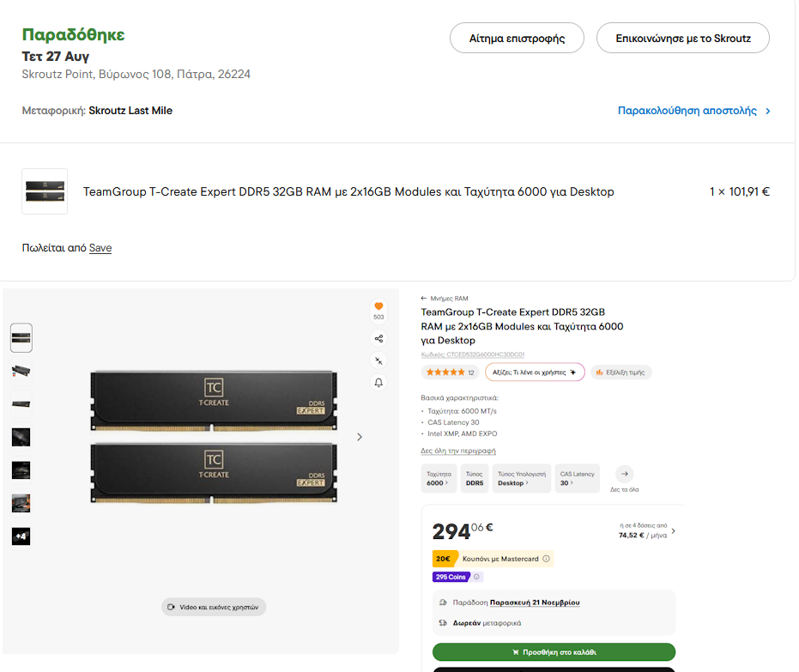Expand the 4 installments option chevron

click(x=674, y=531)
